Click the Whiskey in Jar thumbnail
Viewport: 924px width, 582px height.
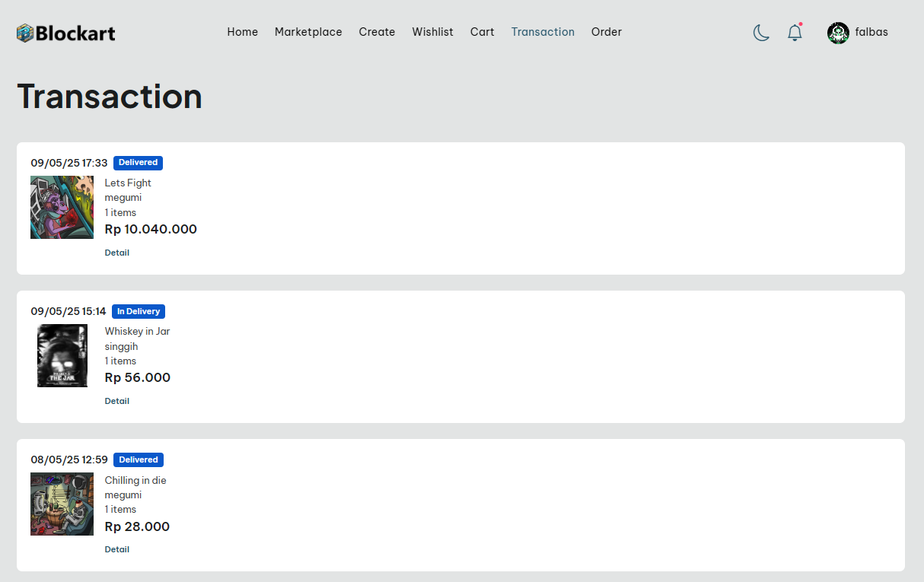click(x=62, y=356)
